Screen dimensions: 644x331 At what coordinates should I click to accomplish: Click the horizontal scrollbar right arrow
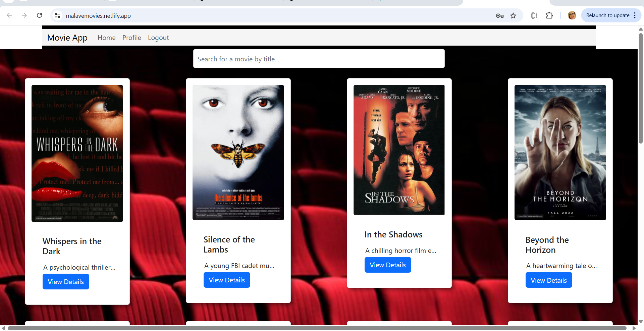pyautogui.click(x=634, y=328)
